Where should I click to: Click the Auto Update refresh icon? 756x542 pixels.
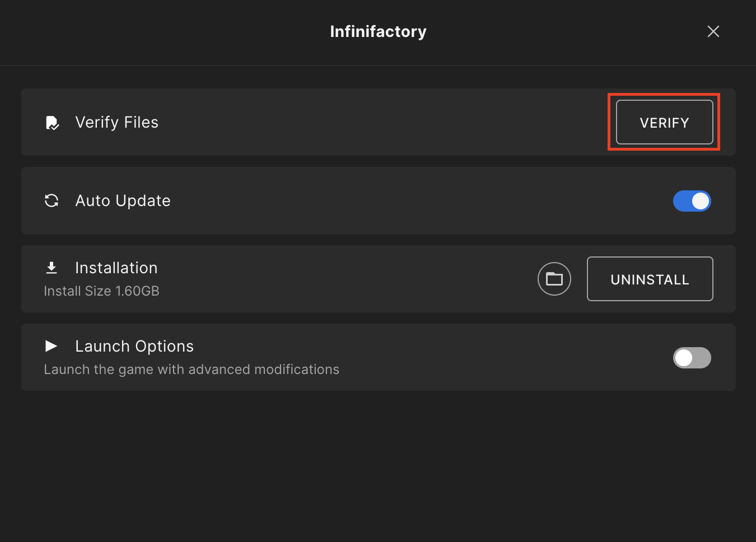point(52,200)
